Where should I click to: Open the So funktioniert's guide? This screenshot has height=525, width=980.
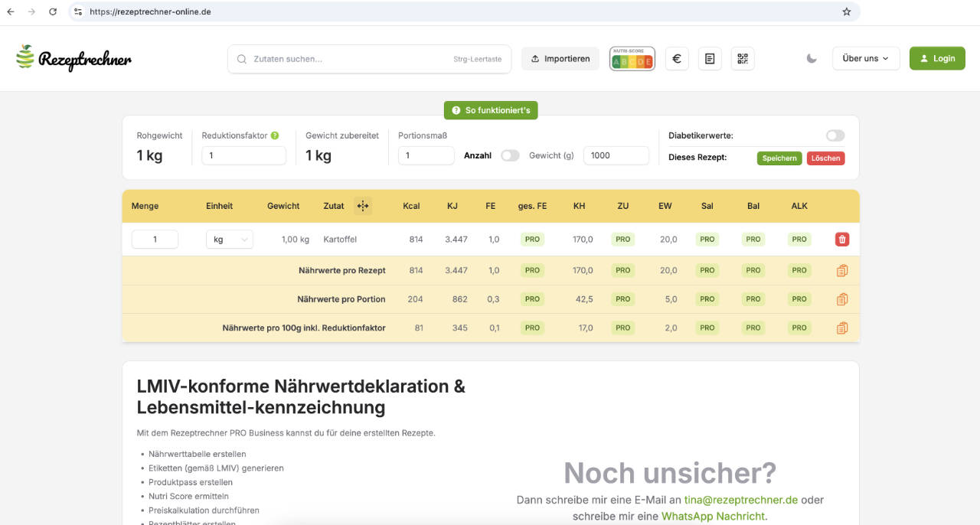(x=491, y=109)
